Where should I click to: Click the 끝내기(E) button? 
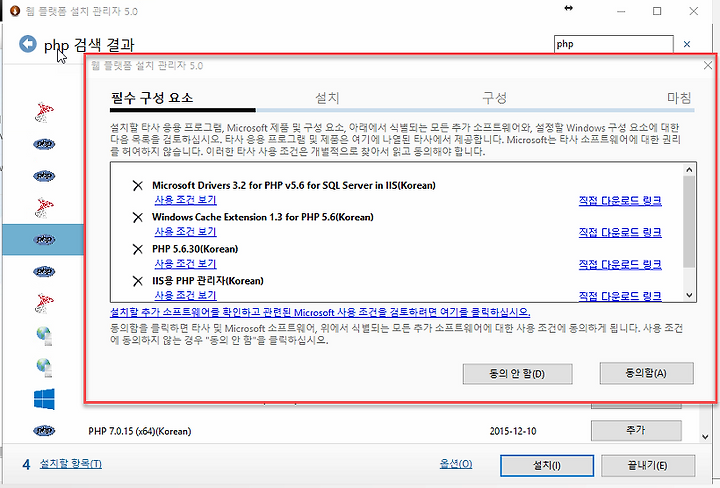[647, 466]
